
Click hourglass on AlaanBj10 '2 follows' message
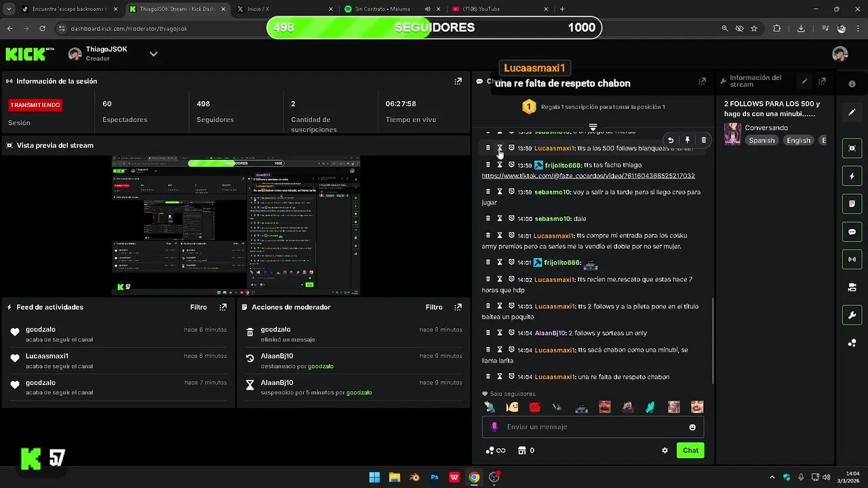[500, 333]
